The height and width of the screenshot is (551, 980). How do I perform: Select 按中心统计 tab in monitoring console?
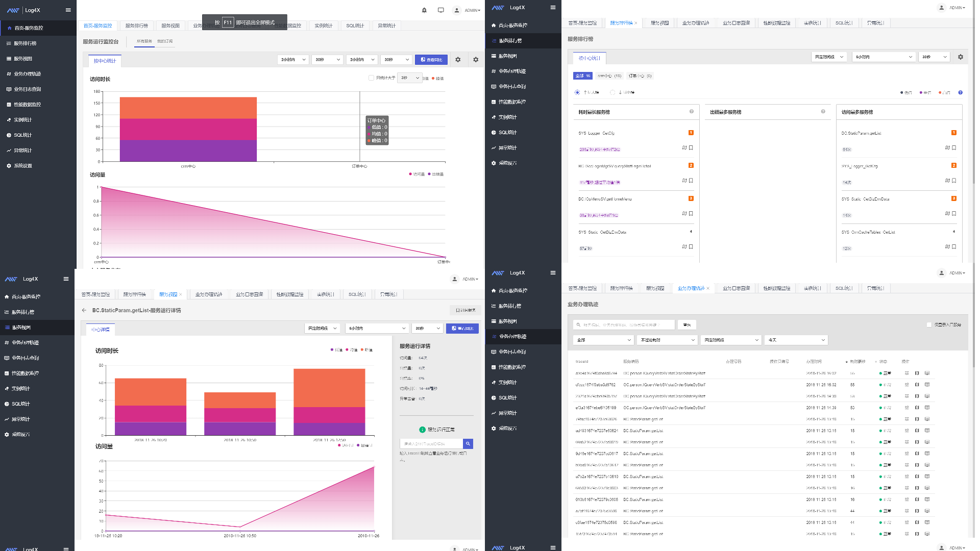105,61
